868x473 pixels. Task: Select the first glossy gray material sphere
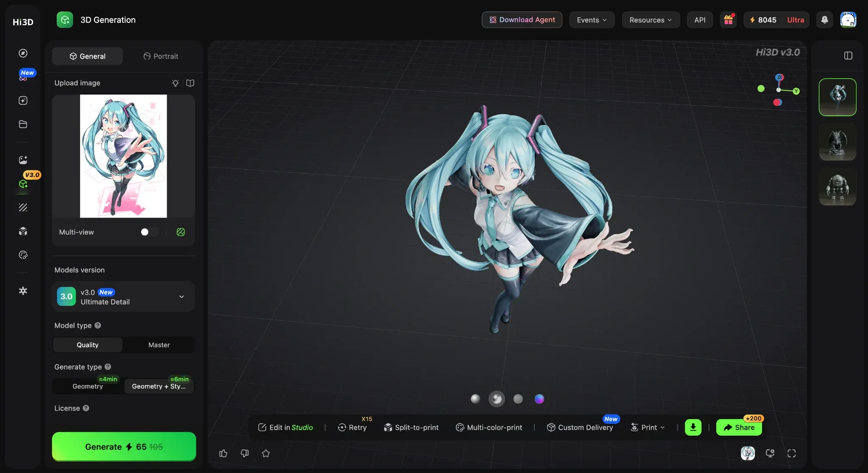pos(475,399)
